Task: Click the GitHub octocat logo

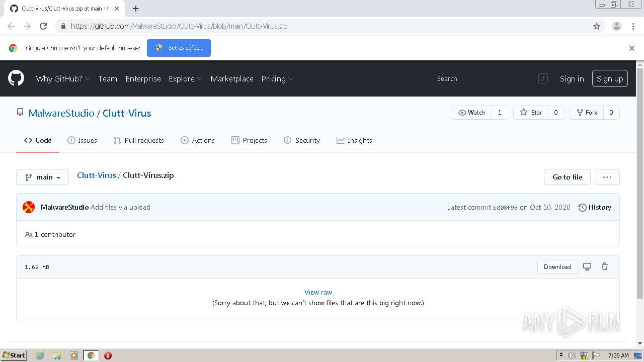Action: coord(16,78)
